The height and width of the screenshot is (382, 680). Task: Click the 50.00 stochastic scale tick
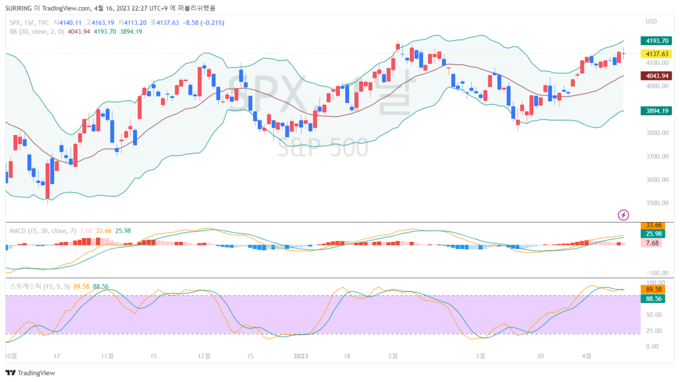pyautogui.click(x=654, y=315)
